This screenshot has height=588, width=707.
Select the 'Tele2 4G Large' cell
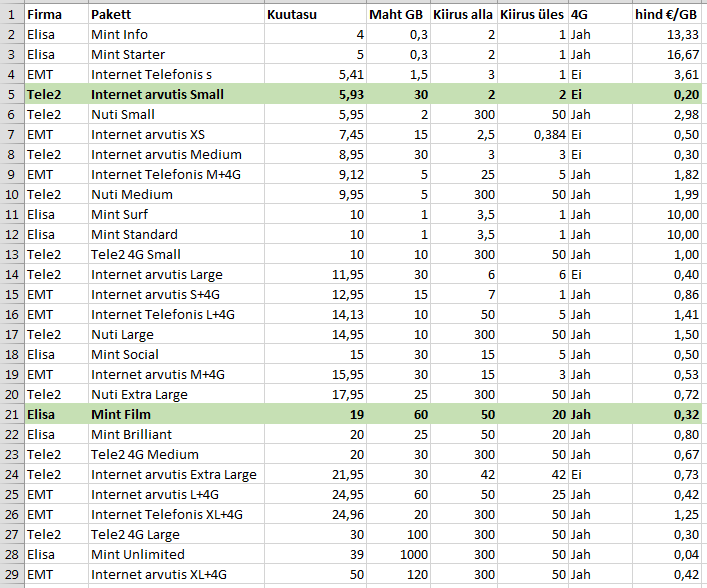point(175,535)
